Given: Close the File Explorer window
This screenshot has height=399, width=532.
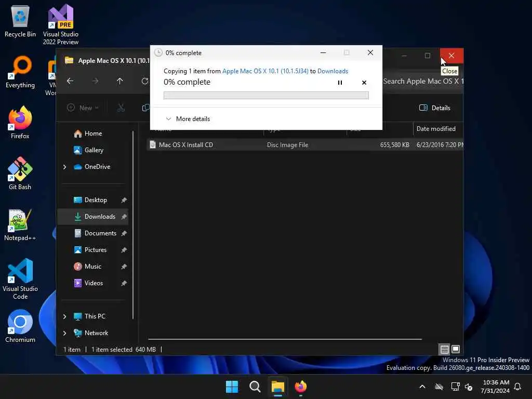Looking at the screenshot, I should point(451,56).
